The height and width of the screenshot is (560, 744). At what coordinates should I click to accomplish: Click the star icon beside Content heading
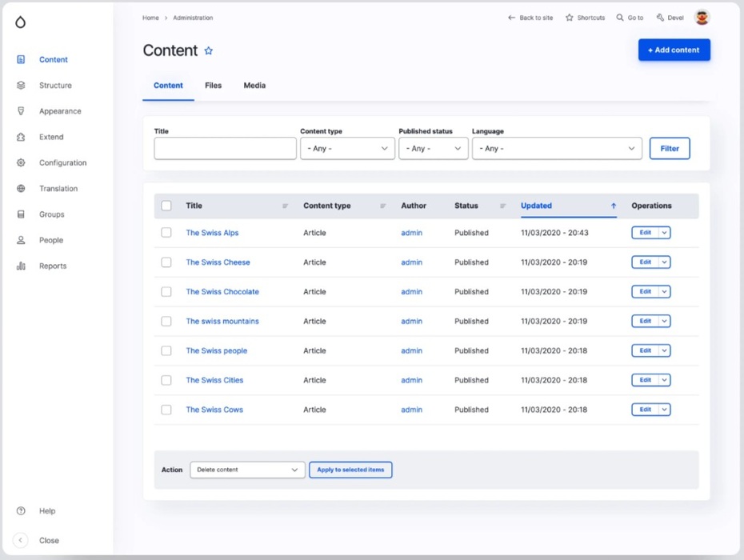point(209,50)
